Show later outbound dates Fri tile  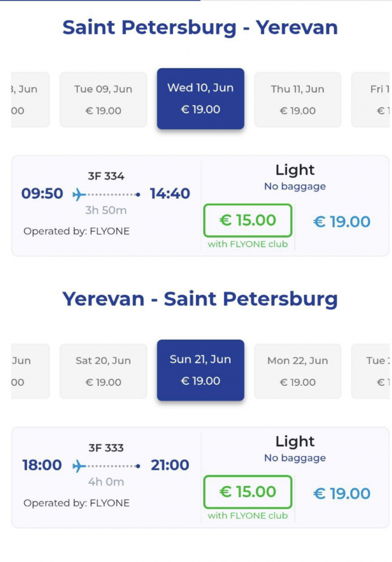[x=371, y=99]
